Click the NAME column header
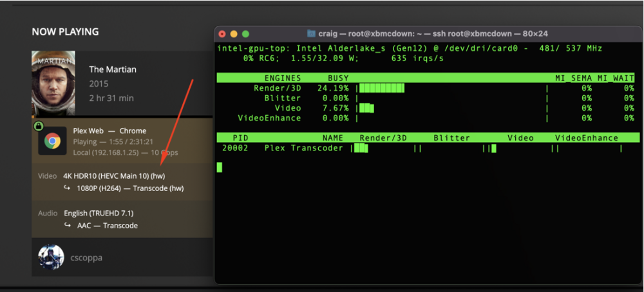Image resolution: width=644 pixels, height=292 pixels. (x=333, y=138)
